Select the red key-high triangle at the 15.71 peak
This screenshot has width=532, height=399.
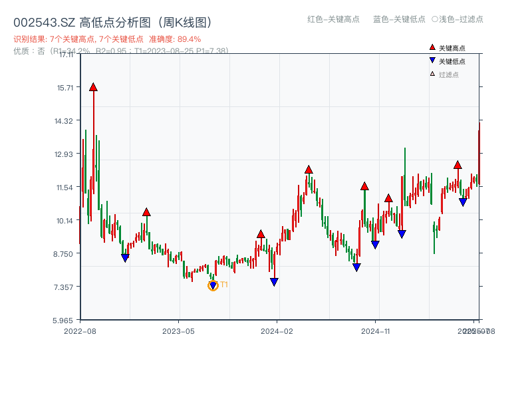(x=93, y=88)
